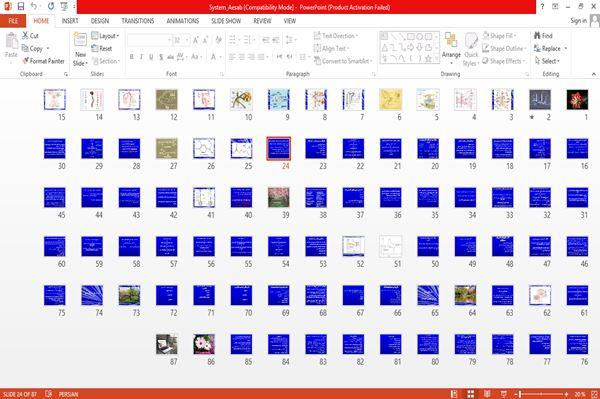Click the Find command
Image resolution: width=600 pixels, height=399 pixels.
tap(543, 36)
